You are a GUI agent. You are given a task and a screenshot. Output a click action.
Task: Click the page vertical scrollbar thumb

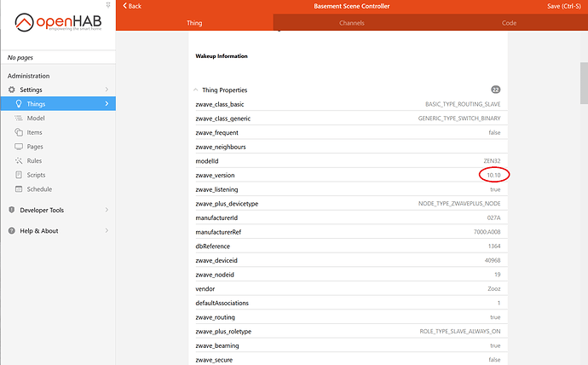click(x=584, y=83)
